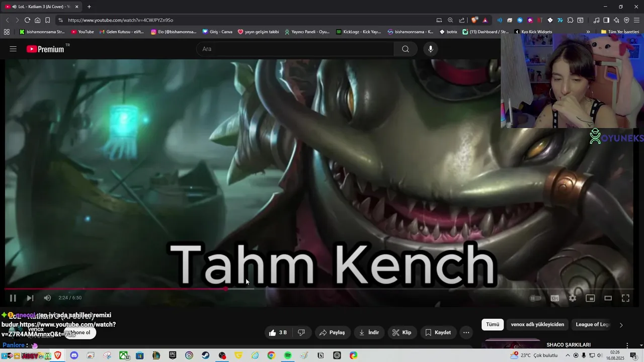Open bishamonnsama Str... bookmark
The height and width of the screenshot is (362, 644).
(42, 32)
